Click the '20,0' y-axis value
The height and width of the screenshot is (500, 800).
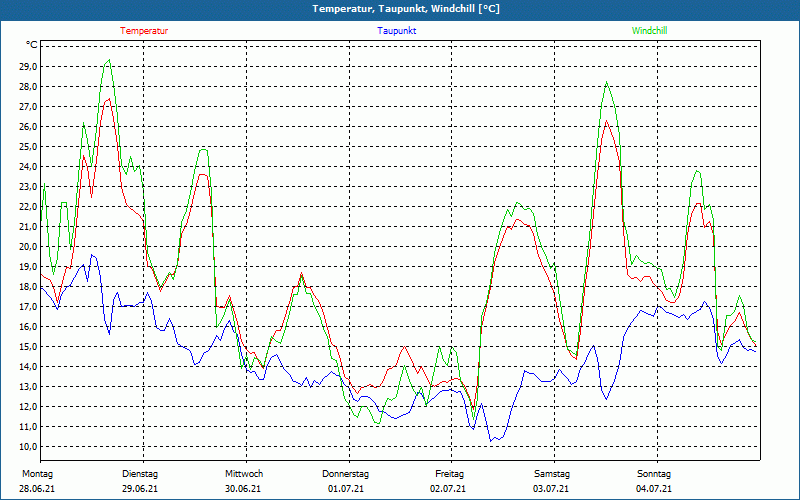[29, 246]
